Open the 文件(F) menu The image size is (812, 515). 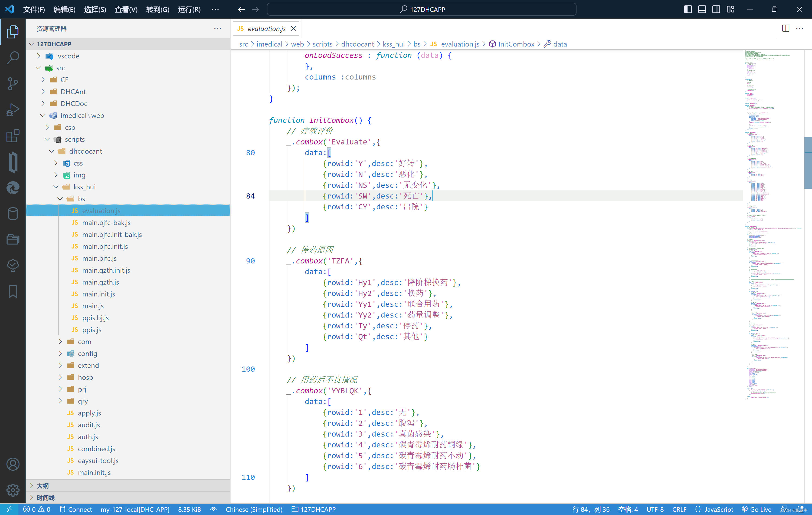point(34,9)
